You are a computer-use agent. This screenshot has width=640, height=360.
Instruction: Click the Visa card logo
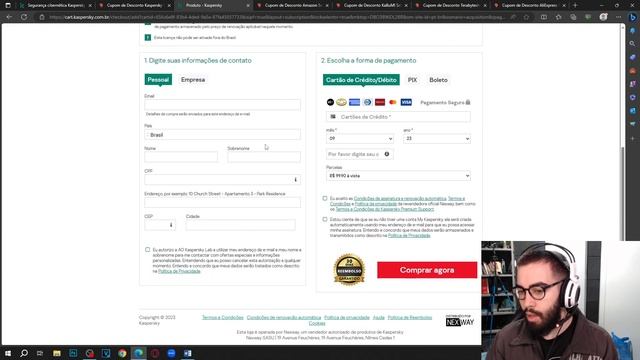(406, 102)
